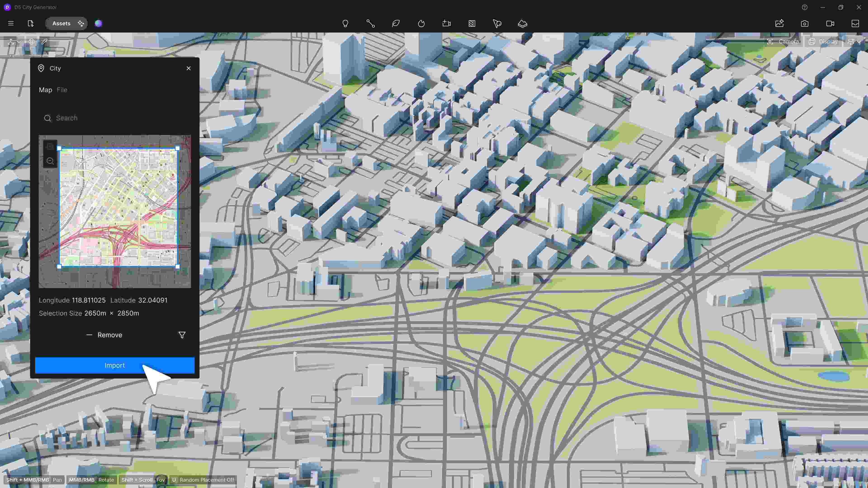Take a screenshot with the camera icon

805,23
